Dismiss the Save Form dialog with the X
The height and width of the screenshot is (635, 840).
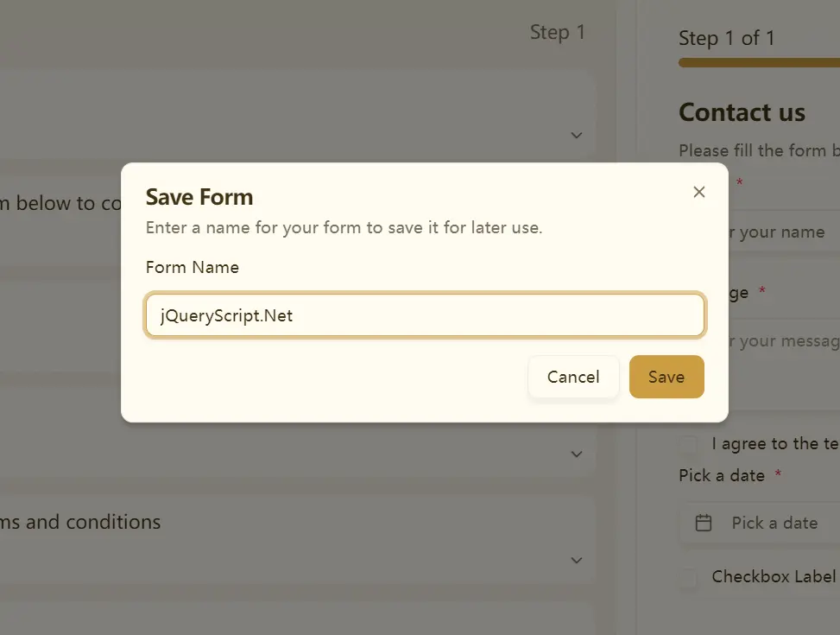[698, 192]
